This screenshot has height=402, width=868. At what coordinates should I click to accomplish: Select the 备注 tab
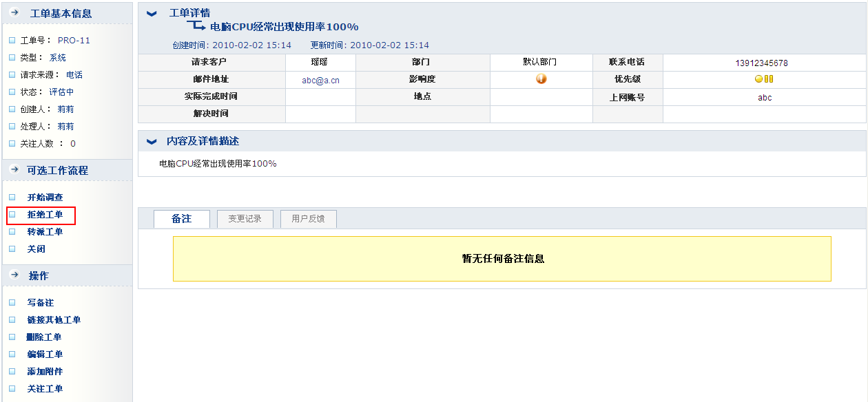(x=181, y=219)
